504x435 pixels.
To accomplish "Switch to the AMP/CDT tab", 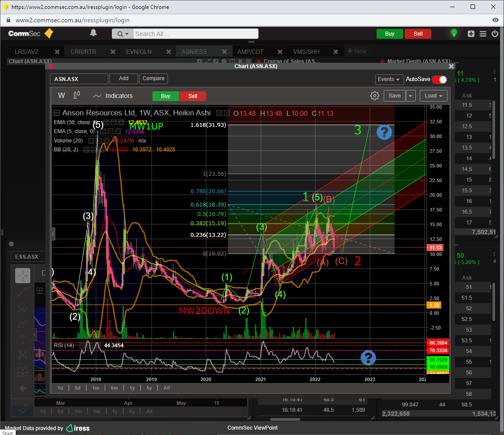I will coord(250,52).
